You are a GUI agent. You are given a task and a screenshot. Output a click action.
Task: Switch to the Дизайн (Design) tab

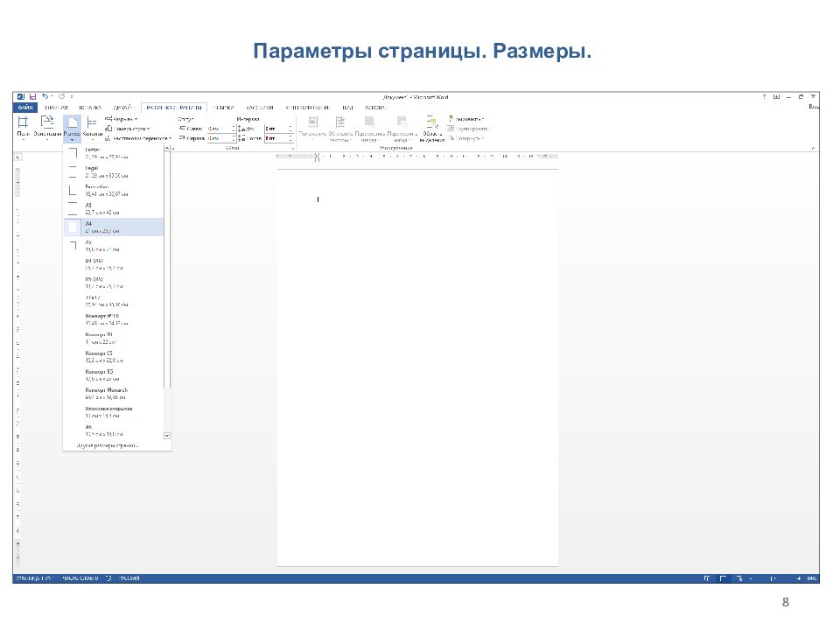(123, 108)
